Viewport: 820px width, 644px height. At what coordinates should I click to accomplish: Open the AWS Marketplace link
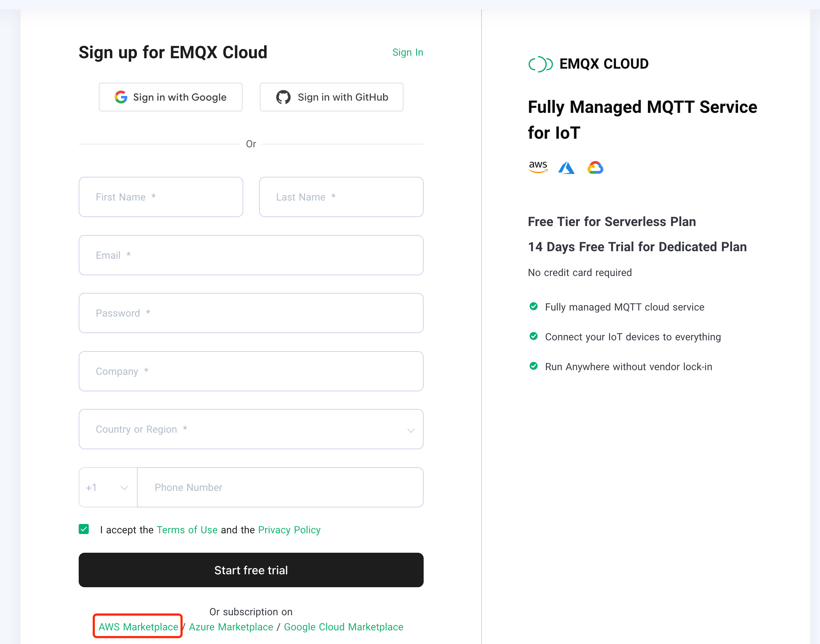pyautogui.click(x=138, y=627)
